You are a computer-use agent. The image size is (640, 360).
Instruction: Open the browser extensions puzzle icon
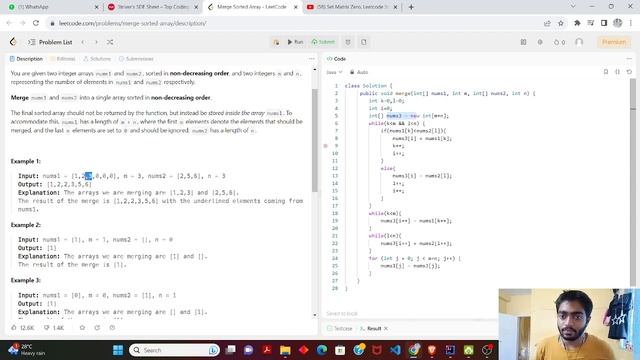point(577,23)
